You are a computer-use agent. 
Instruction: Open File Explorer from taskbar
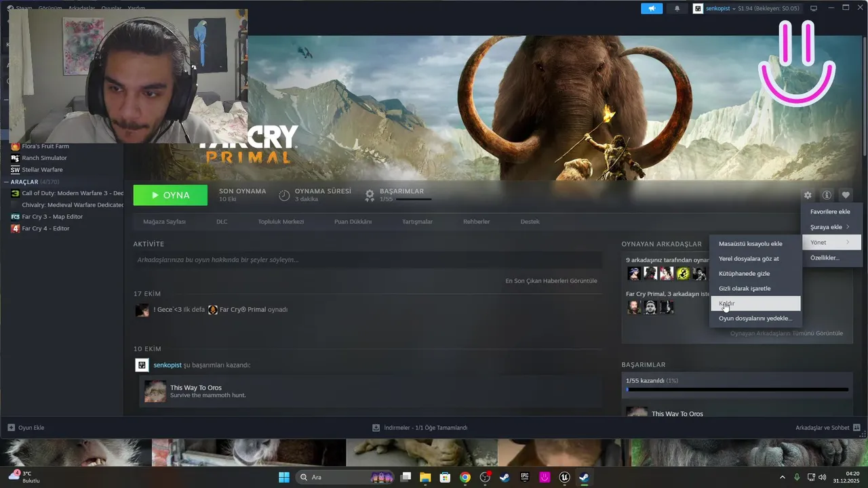[425, 477]
